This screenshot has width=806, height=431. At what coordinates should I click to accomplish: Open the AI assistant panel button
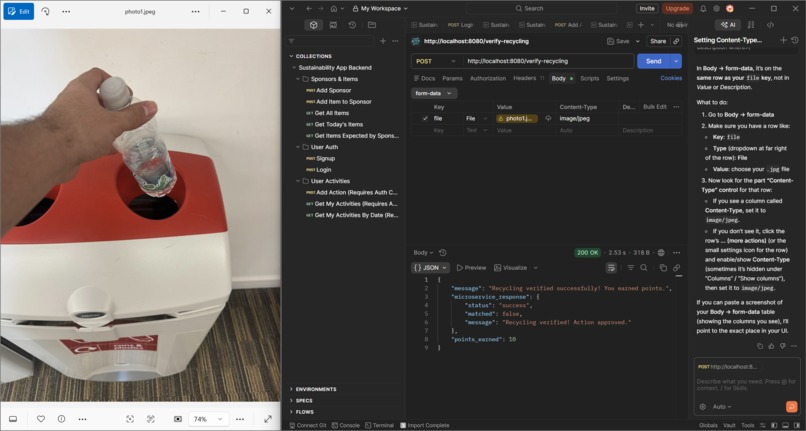click(x=728, y=25)
